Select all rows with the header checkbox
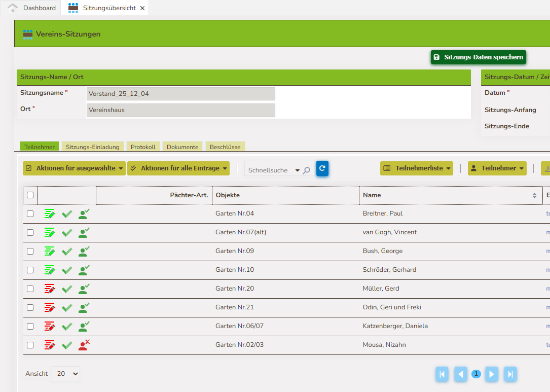550x392 pixels. click(x=30, y=195)
